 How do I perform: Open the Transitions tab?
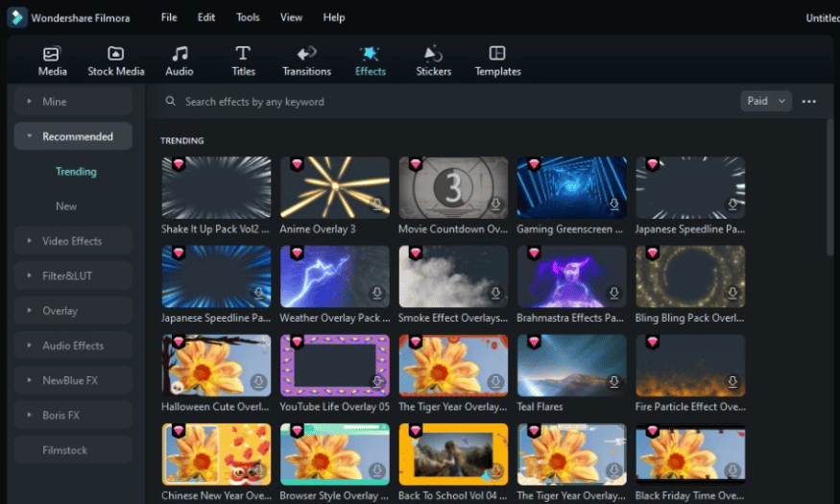click(x=306, y=61)
